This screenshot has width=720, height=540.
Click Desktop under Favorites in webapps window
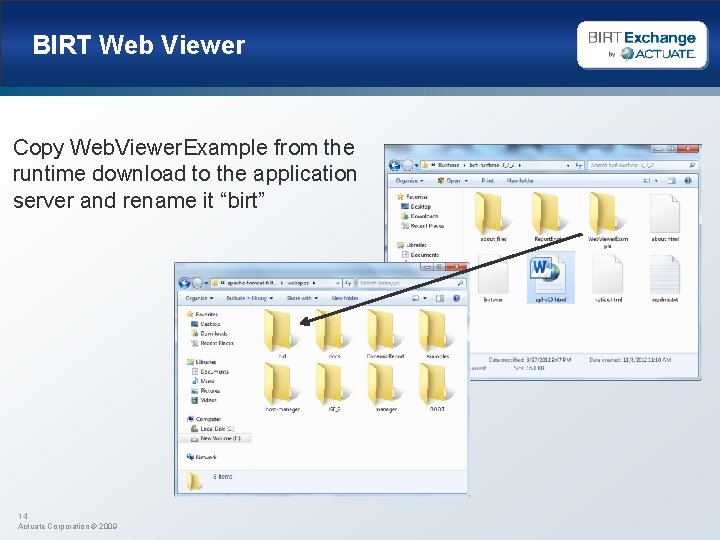pyautogui.click(x=205, y=324)
